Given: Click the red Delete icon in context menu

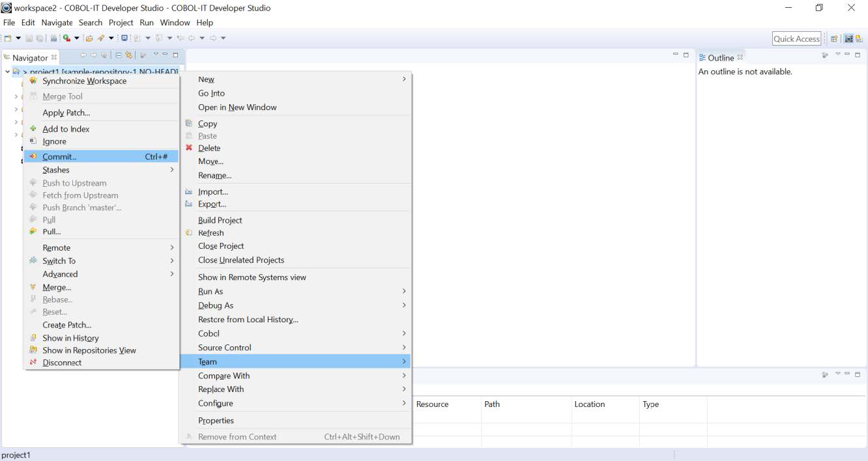Looking at the screenshot, I should tap(189, 148).
